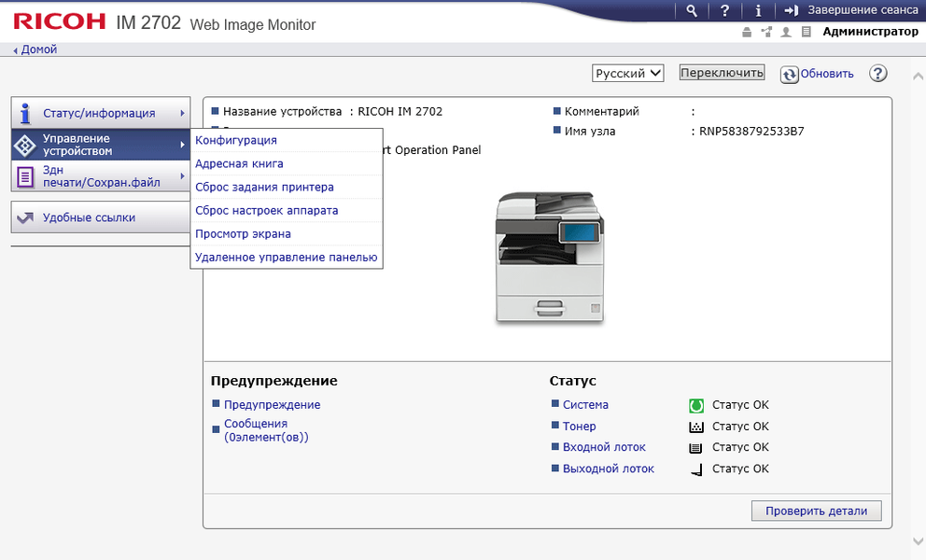The width and height of the screenshot is (926, 560).
Task: Click the Администратор user label
Action: 871,32
